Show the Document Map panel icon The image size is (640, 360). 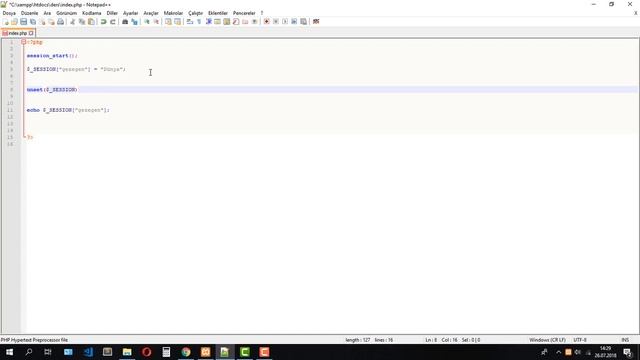tap(227, 22)
